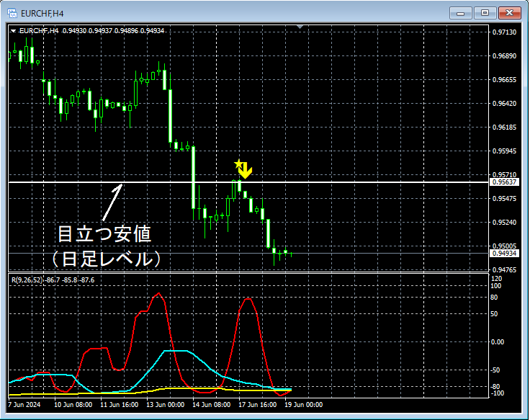Click the 7 Jun 2024 date label
Viewport: 530px width, 420px height.
pos(24,405)
